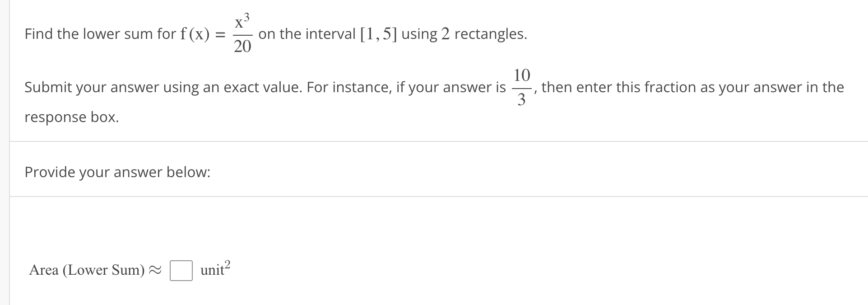Click the 'Provide your answer below:' heading
The width and height of the screenshot is (868, 305).
117,172
